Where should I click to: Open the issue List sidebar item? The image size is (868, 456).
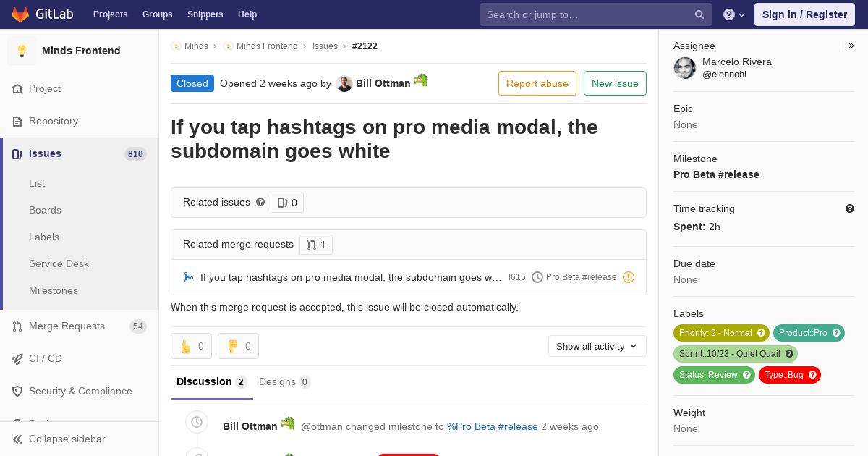click(x=37, y=183)
